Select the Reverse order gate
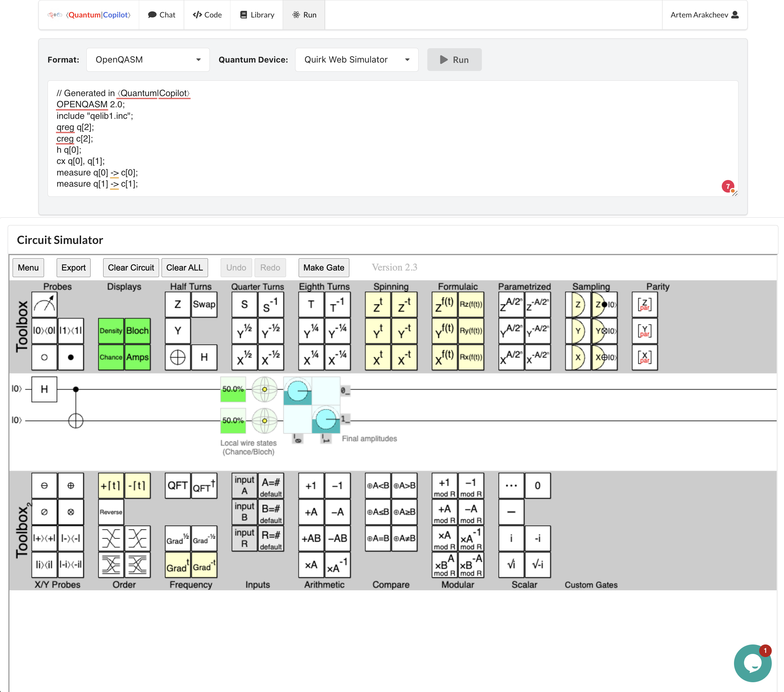This screenshot has width=784, height=692. coord(111,512)
